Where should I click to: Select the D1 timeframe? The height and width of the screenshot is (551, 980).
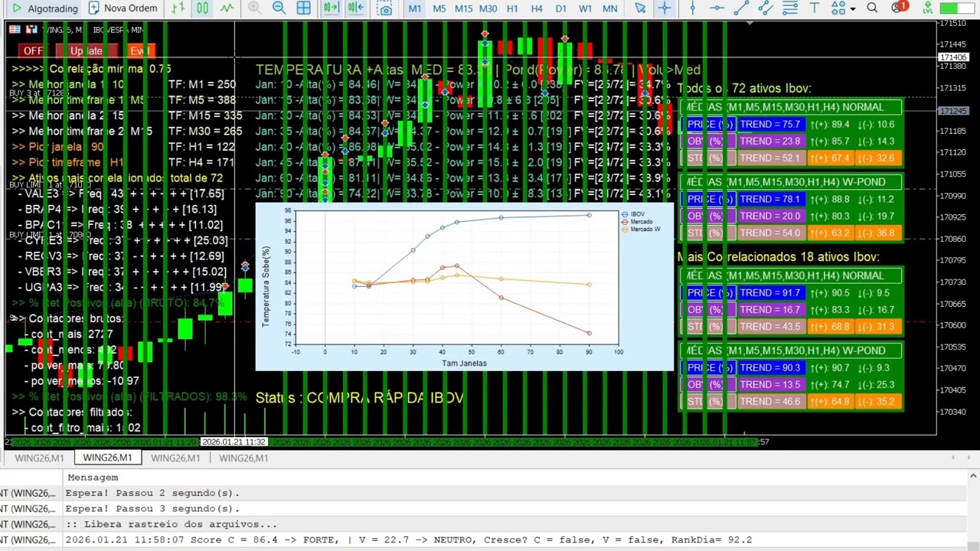561,8
